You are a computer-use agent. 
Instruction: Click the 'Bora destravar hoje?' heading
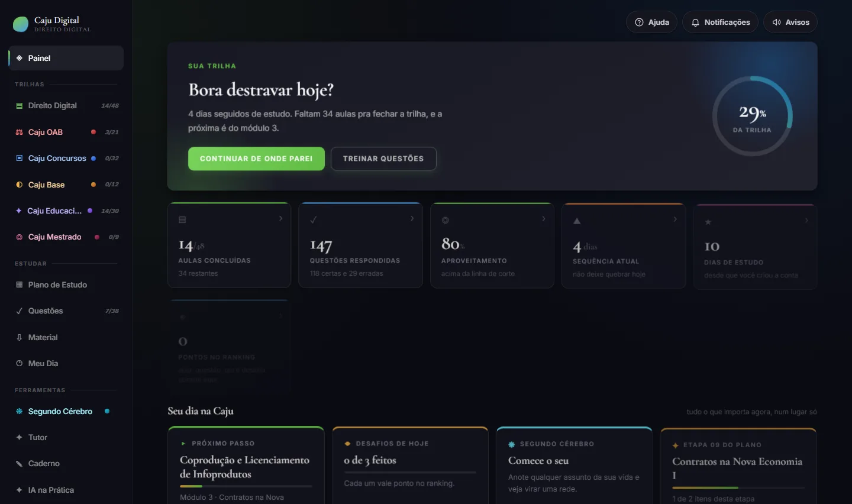261,90
